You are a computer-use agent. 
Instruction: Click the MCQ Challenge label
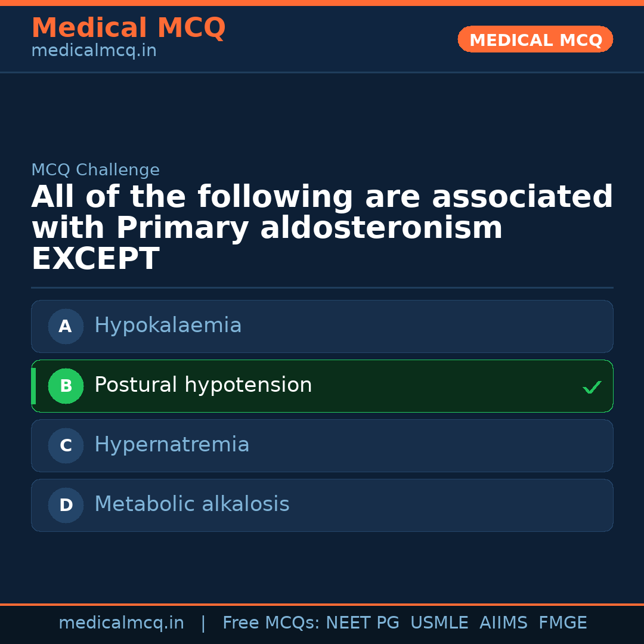click(95, 170)
